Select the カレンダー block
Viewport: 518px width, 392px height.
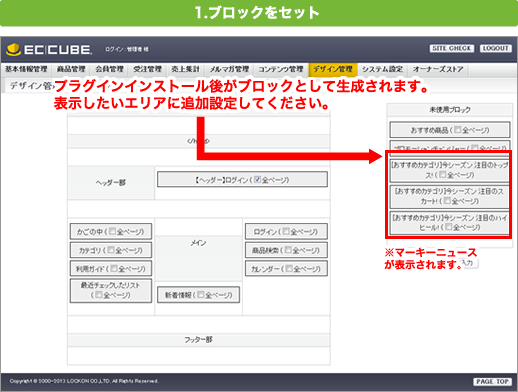[x=286, y=268]
